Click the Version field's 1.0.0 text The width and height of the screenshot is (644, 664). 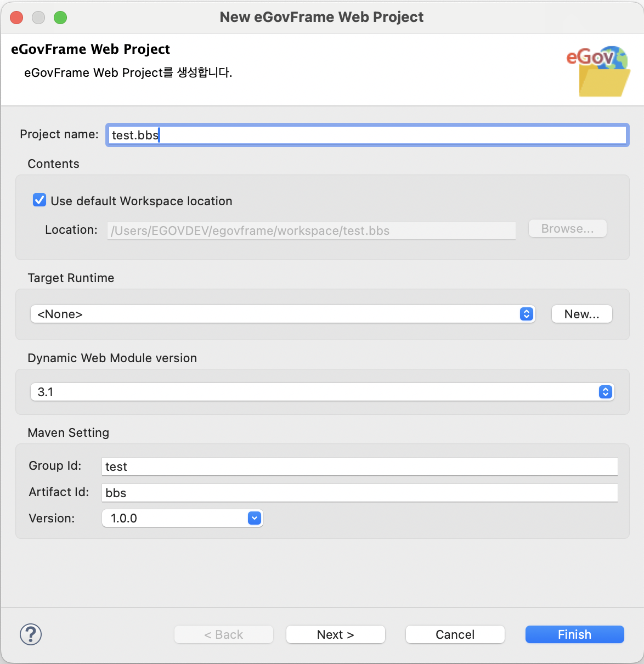[124, 518]
